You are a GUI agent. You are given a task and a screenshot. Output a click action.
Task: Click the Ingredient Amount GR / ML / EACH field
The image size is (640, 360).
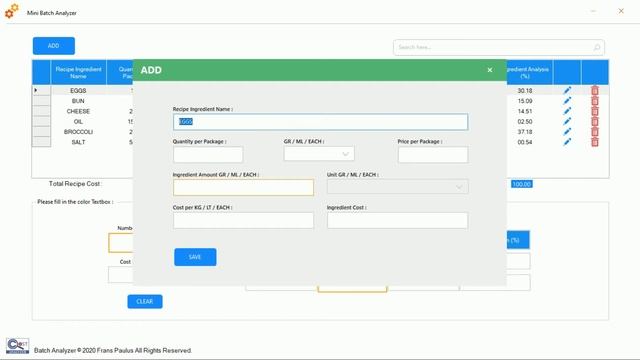(x=243, y=187)
